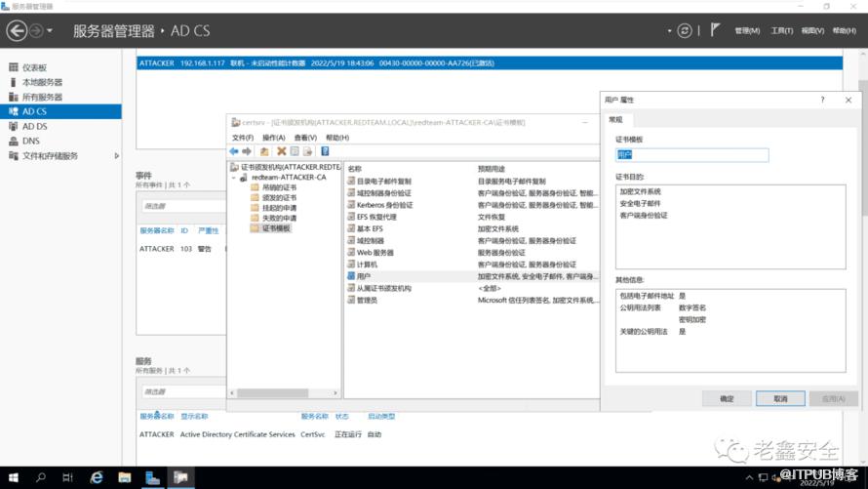Open 查看(V) menu in certsrv window
The image size is (868, 489).
(x=305, y=138)
